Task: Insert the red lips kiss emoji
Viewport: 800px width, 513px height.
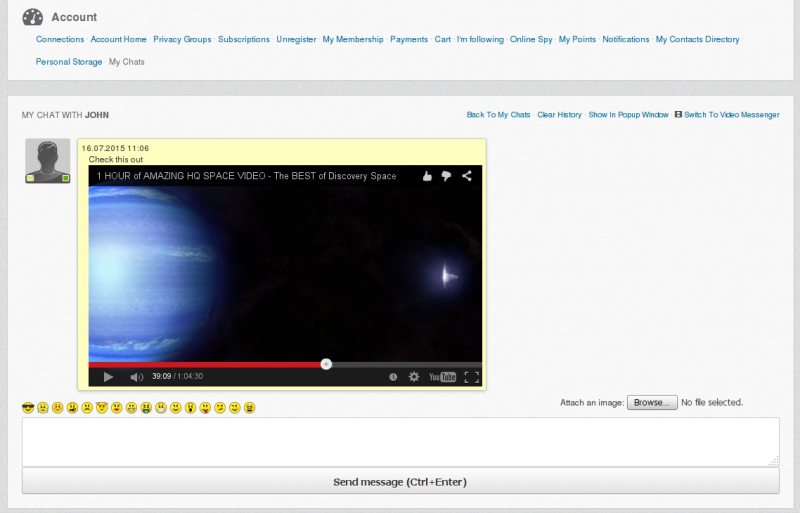Action: click(117, 407)
